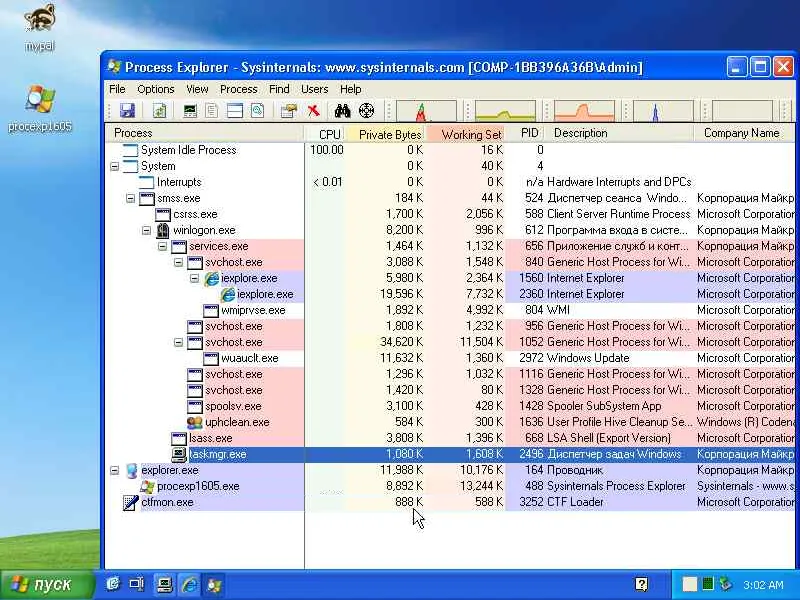
Task: Select the csrss.exe process row
Action: point(450,214)
